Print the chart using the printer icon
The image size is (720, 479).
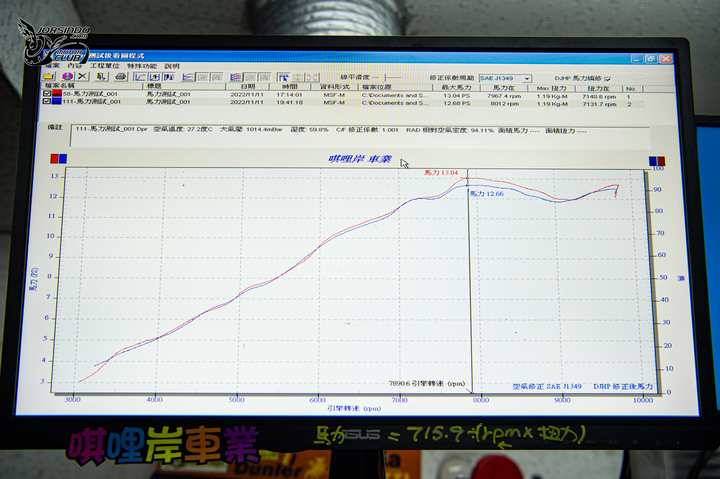pos(120,76)
